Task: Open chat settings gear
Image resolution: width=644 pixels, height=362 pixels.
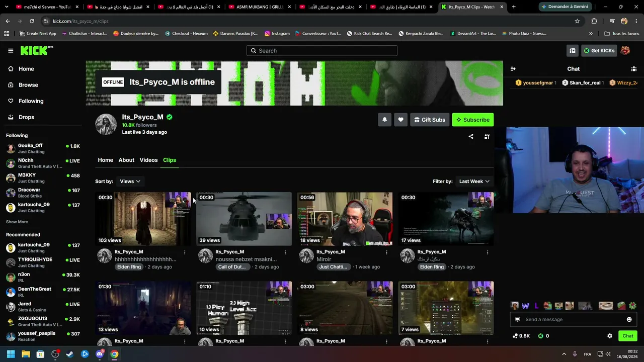Action: 610,336
